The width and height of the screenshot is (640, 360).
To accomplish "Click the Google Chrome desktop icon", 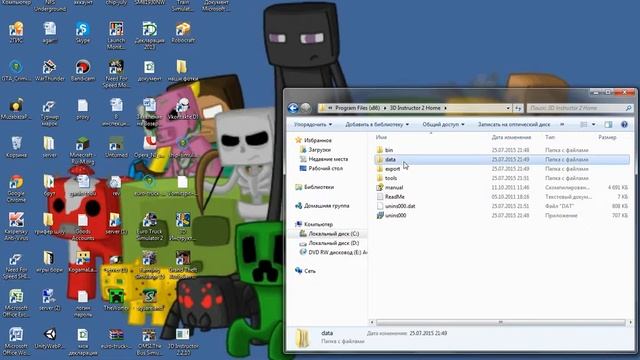I will point(16,189).
